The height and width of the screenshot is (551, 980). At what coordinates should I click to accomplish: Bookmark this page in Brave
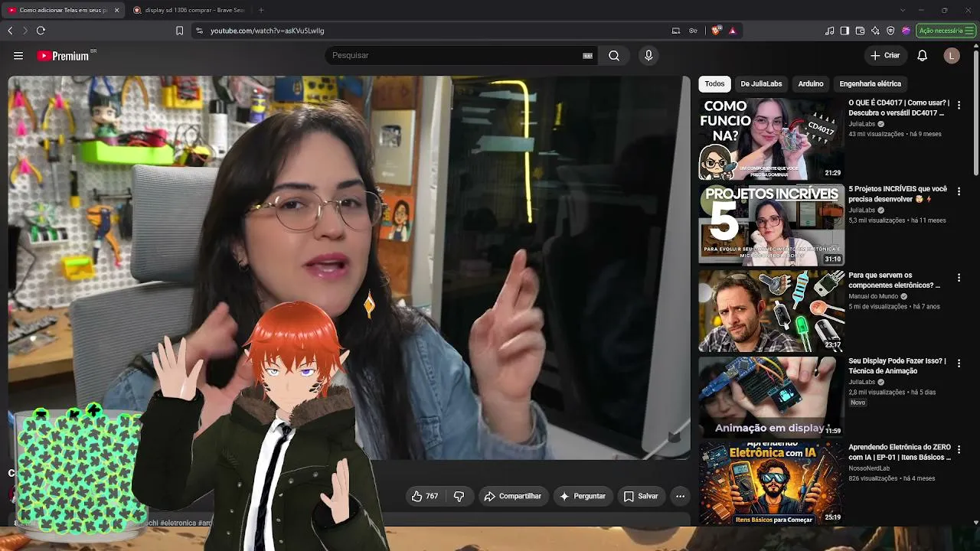(x=179, y=31)
